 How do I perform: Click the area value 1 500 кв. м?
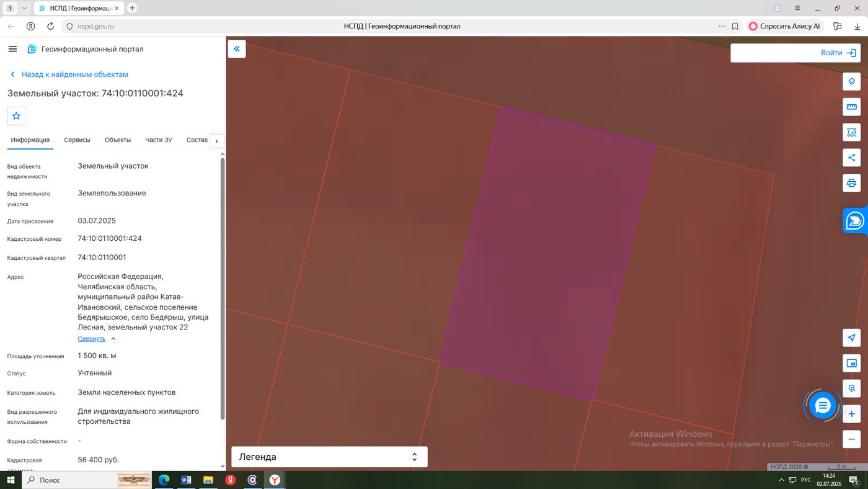pos(97,356)
